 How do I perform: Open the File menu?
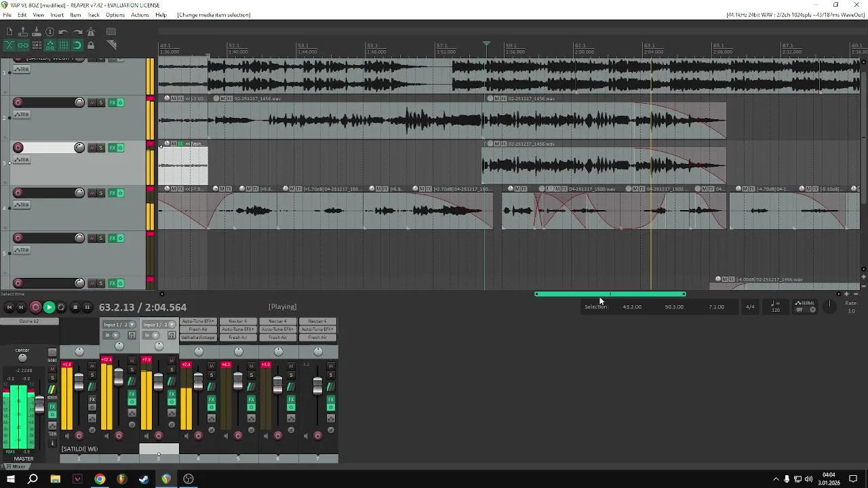7,15
